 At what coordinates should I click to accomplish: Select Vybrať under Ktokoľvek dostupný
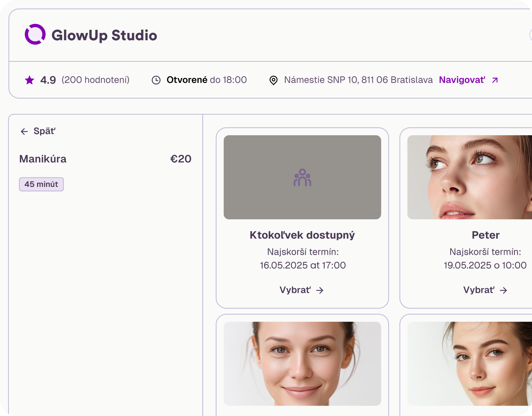[x=295, y=290]
